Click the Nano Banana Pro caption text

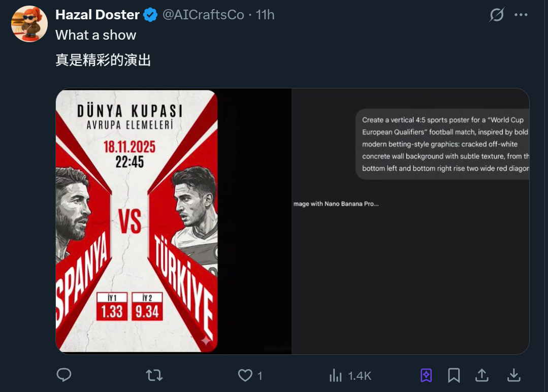pyautogui.click(x=336, y=204)
